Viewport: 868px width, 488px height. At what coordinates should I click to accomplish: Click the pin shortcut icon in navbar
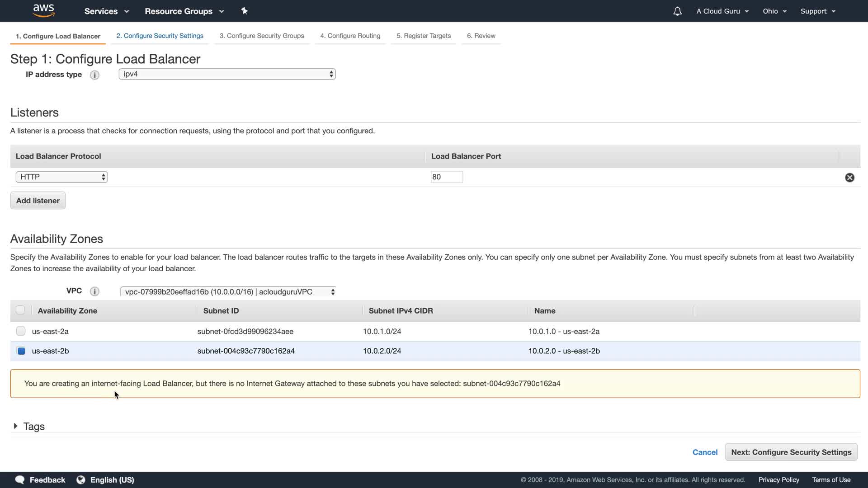tap(244, 11)
